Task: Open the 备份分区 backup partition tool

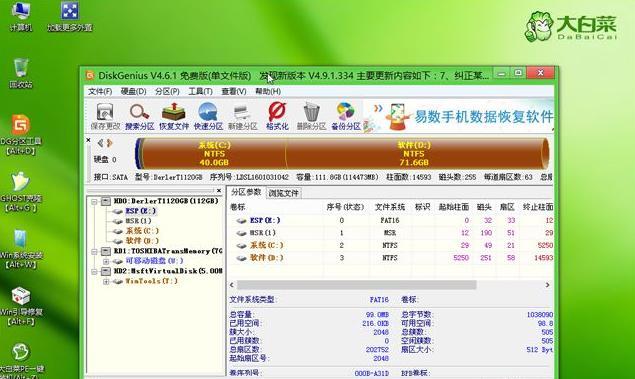Action: click(345, 117)
